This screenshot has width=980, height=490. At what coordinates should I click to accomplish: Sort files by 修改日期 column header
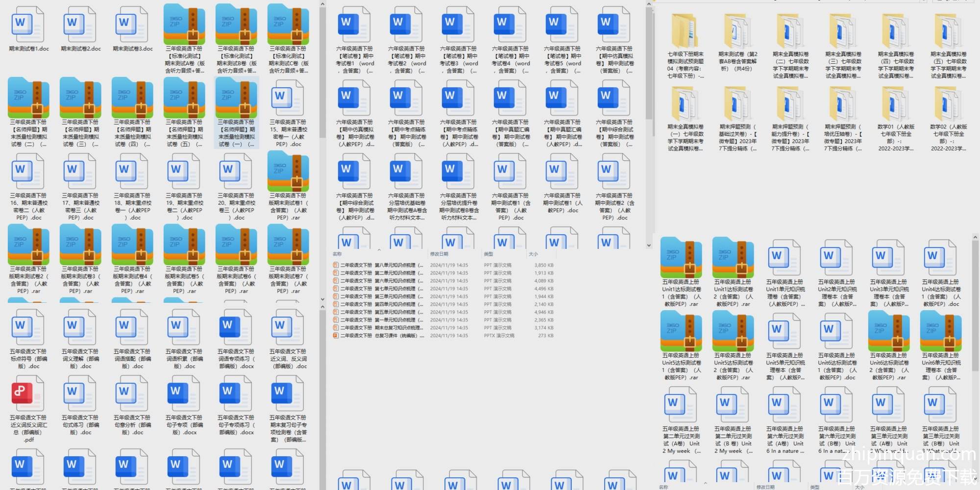tap(439, 254)
